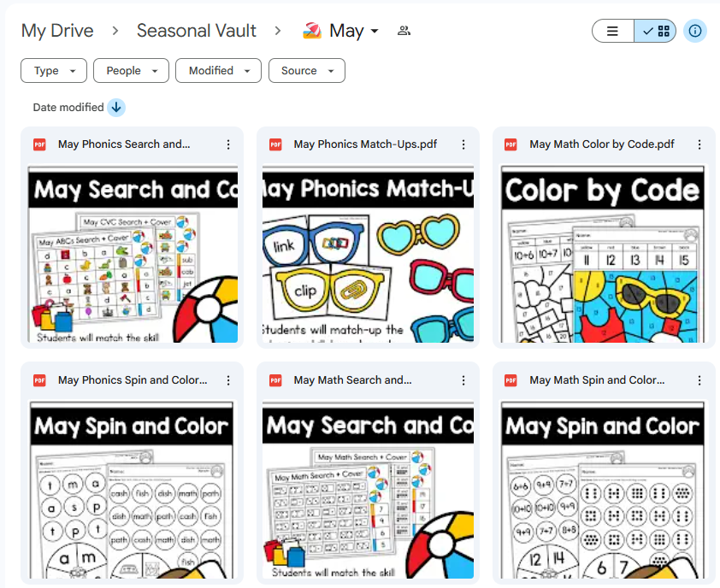
Task: Go to Seasonal Vault folder breadcrumb
Action: tap(197, 31)
